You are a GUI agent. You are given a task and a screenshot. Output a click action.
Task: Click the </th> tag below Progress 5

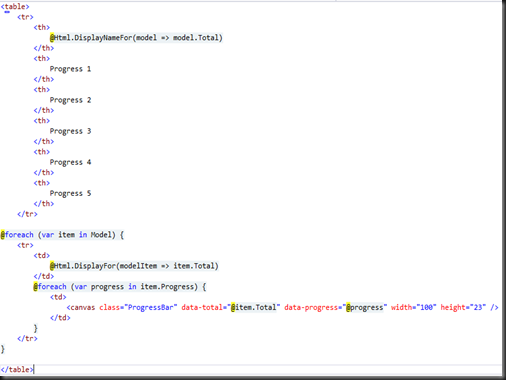tap(44, 204)
